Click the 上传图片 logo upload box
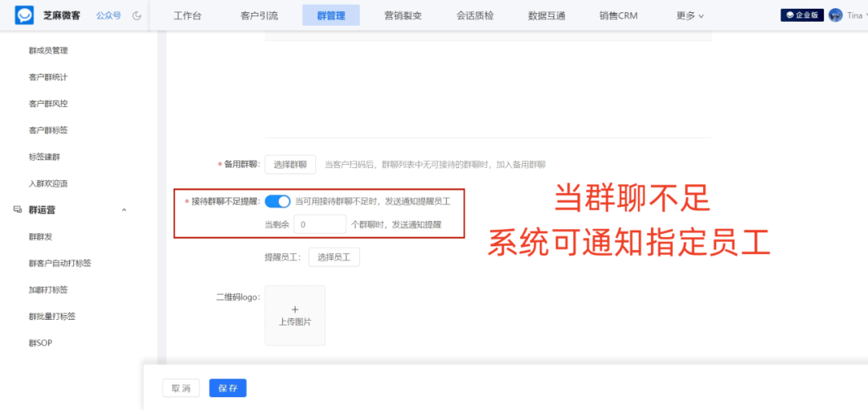The width and height of the screenshot is (868, 410). [x=295, y=316]
